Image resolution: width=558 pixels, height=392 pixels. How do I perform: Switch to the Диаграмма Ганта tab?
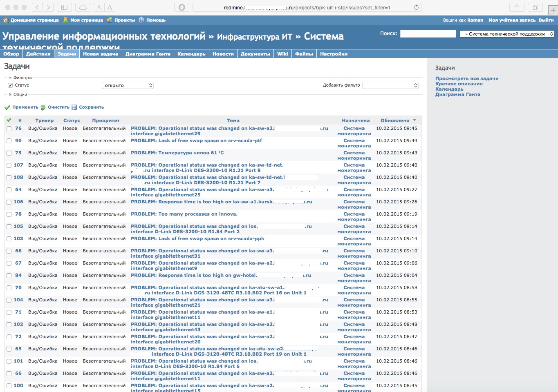pyautogui.click(x=148, y=54)
